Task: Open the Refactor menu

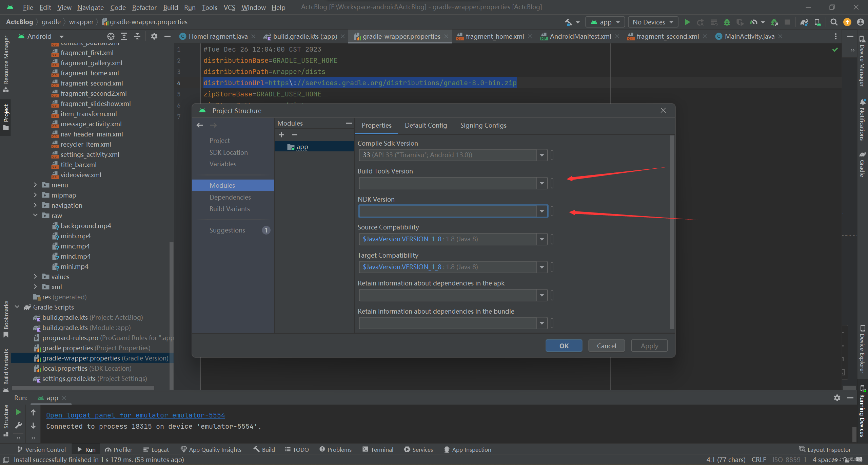Action: point(144,7)
